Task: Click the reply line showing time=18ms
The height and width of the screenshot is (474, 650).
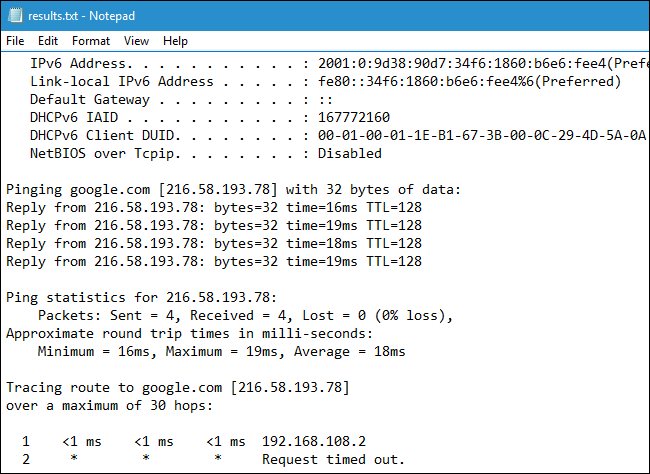Action: pos(213,243)
